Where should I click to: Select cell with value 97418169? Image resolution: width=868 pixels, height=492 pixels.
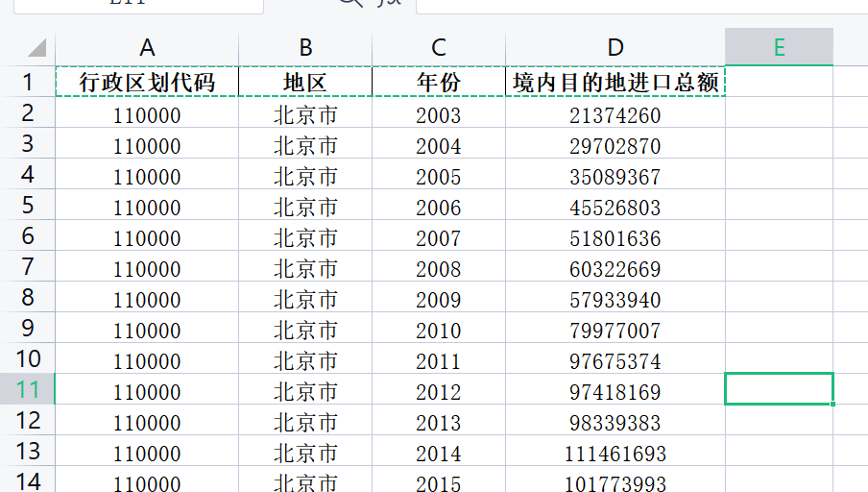pyautogui.click(x=615, y=389)
